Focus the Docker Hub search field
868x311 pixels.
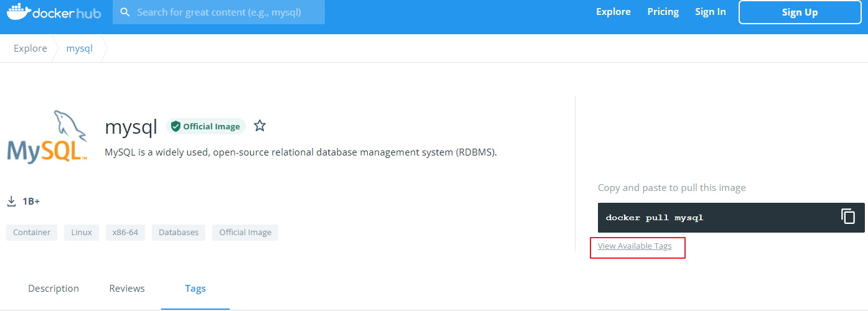[218, 12]
